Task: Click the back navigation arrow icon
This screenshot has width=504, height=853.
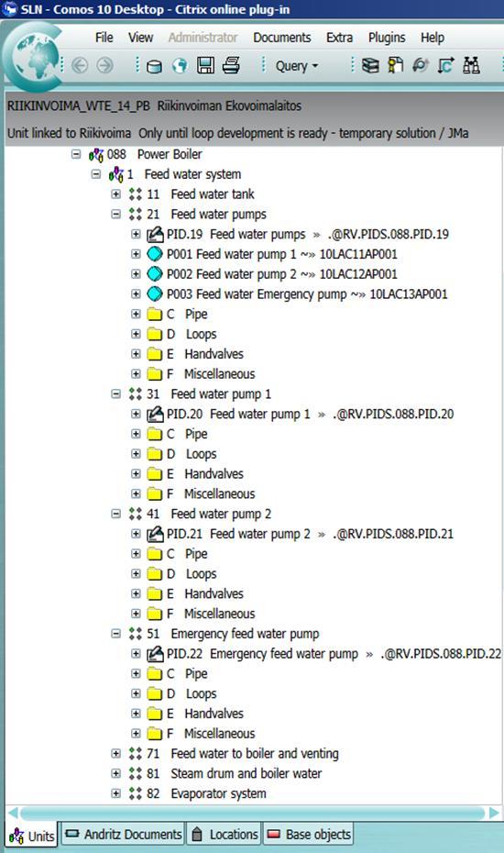Action: click(80, 65)
